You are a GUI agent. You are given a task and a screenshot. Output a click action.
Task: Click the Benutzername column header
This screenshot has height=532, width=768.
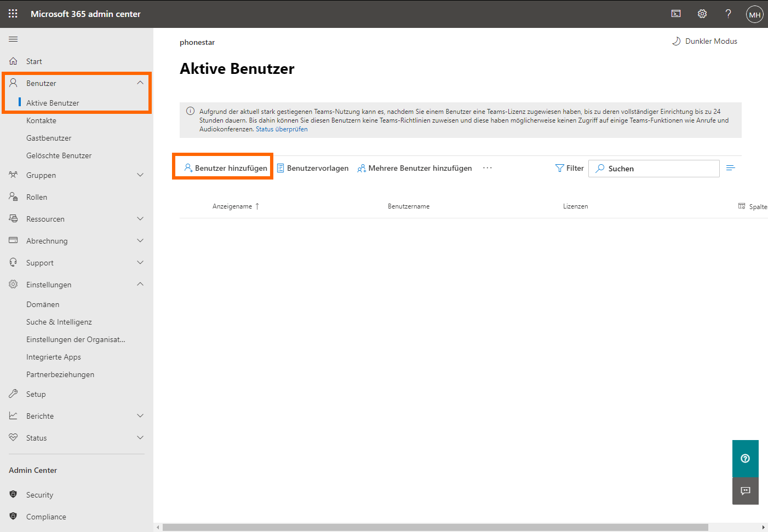409,206
